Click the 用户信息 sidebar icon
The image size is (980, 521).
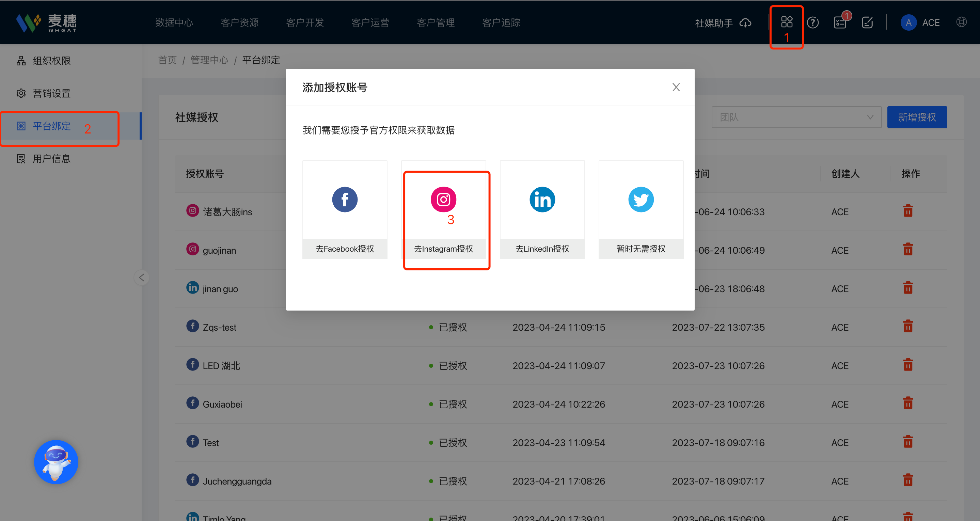[21, 159]
